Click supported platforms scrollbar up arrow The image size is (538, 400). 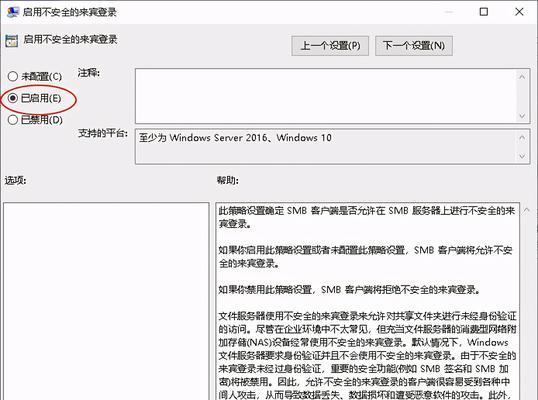(522, 138)
